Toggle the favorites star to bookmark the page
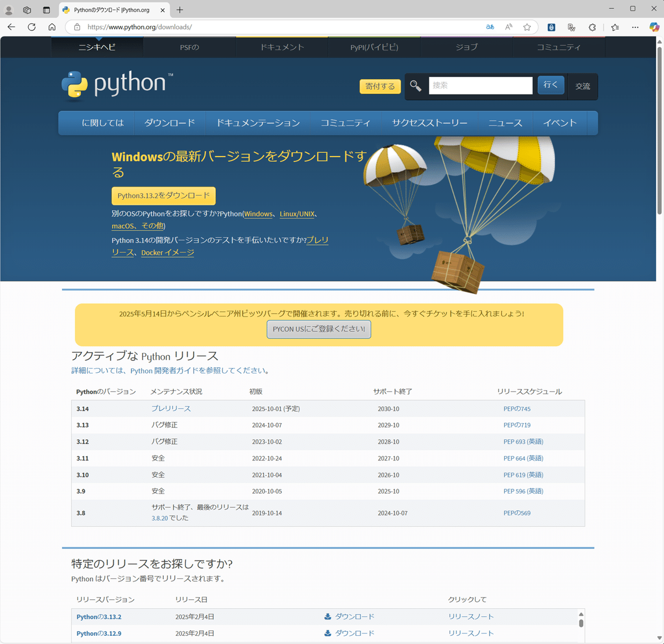 [527, 27]
